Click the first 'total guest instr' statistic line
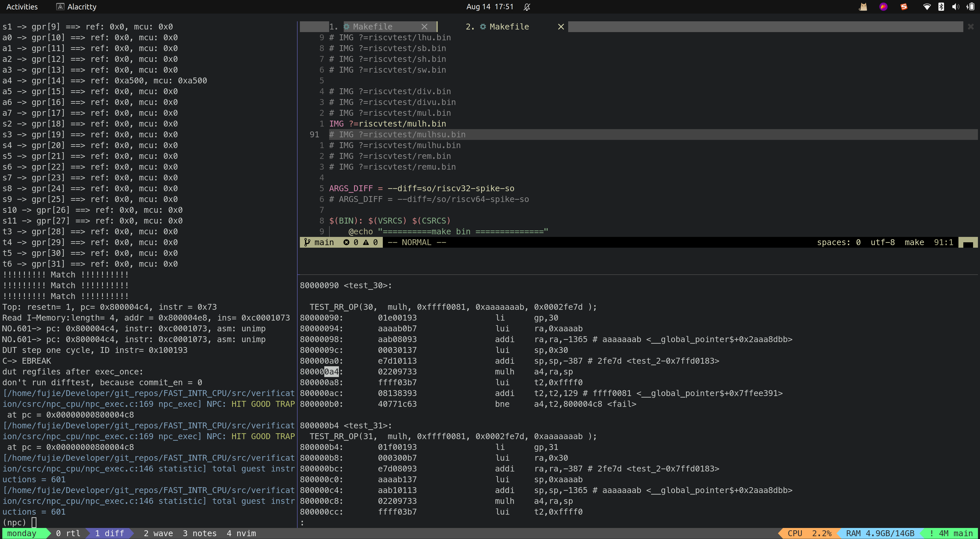This screenshot has width=980, height=539. [148, 469]
